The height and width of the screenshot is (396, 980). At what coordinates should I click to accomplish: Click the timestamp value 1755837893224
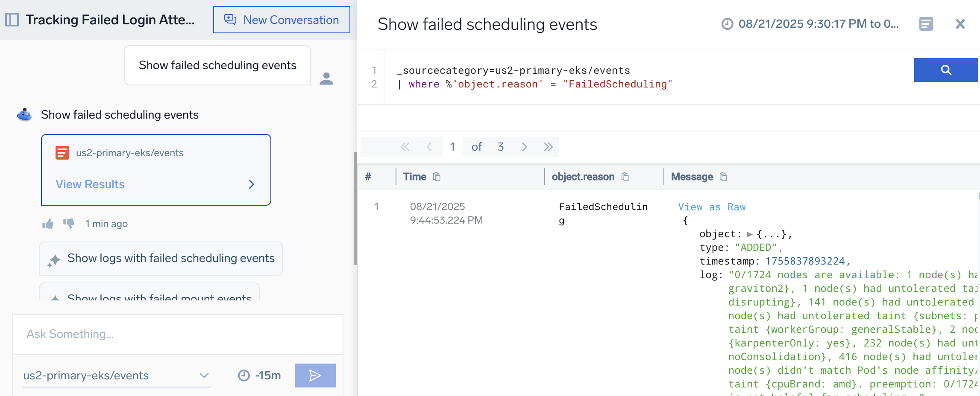805,261
